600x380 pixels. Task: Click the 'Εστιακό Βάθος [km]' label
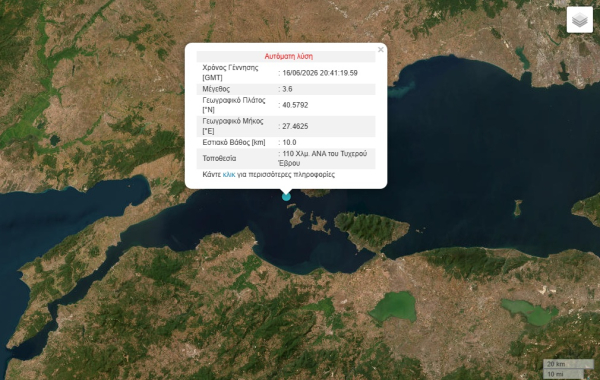click(x=234, y=142)
